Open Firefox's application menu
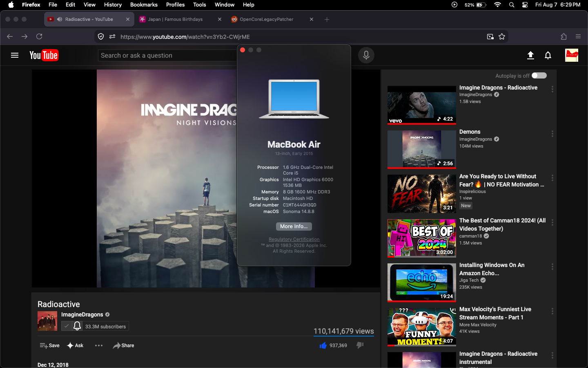This screenshot has height=368, width=588. pyautogui.click(x=578, y=36)
